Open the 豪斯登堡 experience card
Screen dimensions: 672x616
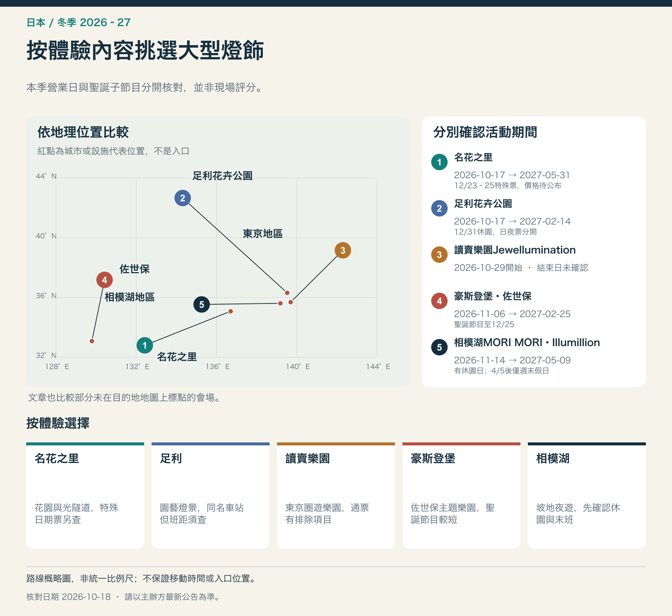461,495
